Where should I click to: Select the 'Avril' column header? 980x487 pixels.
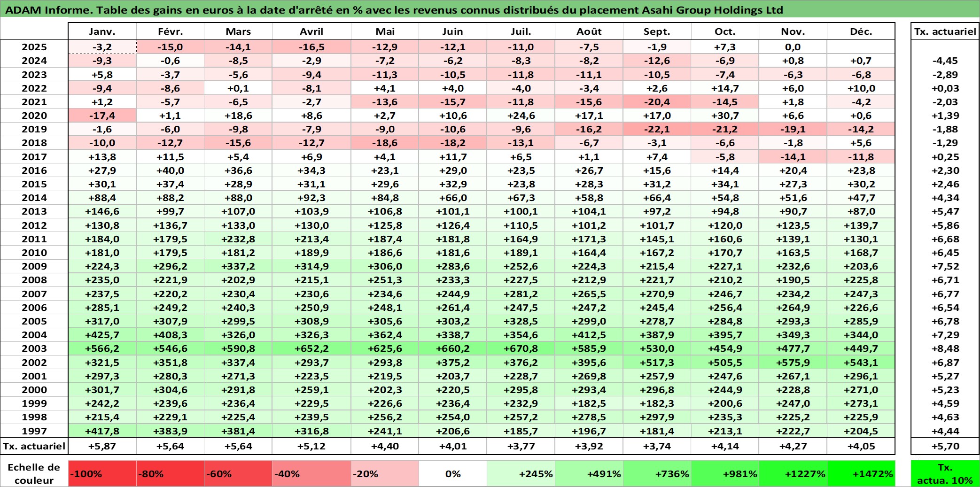[x=311, y=31]
